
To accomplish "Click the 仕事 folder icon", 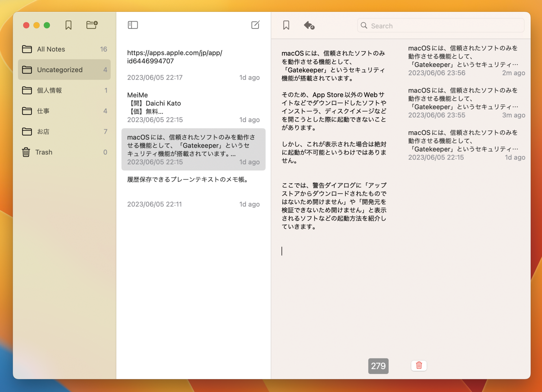I will coord(27,111).
